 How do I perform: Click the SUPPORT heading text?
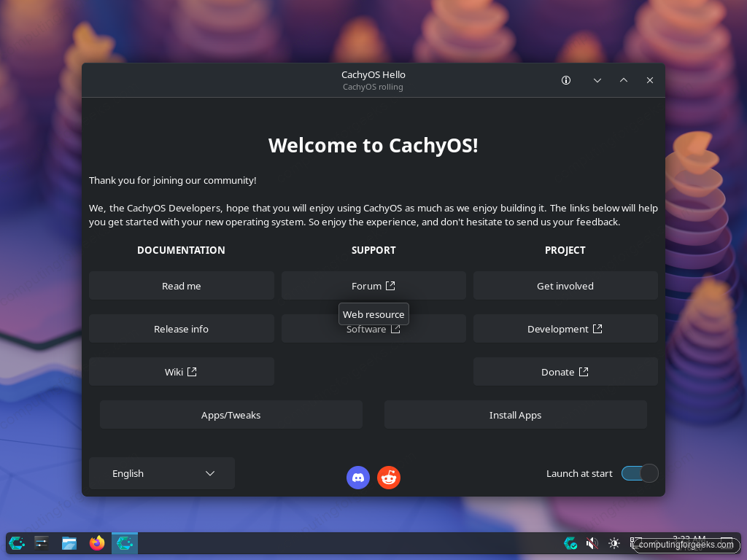(373, 250)
